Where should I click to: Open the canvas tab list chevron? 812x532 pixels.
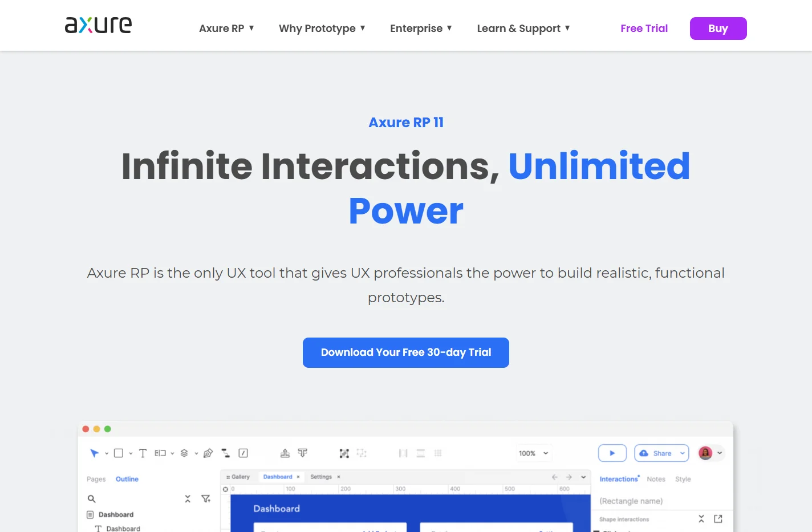[583, 477]
